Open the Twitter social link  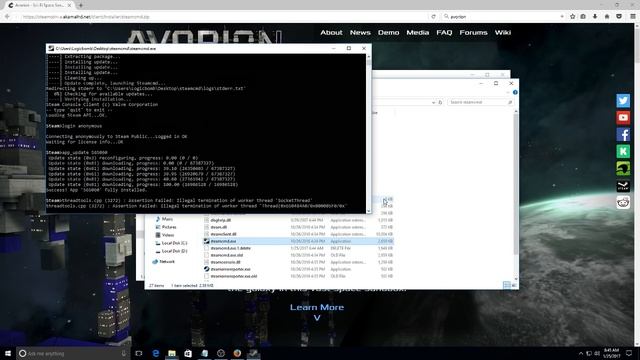click(623, 101)
